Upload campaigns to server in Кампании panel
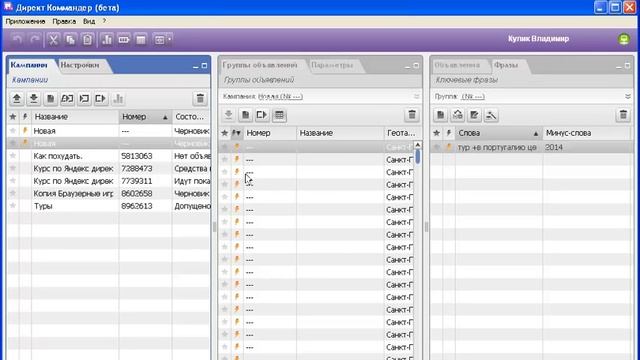This screenshot has height=360, width=640. pos(17,99)
